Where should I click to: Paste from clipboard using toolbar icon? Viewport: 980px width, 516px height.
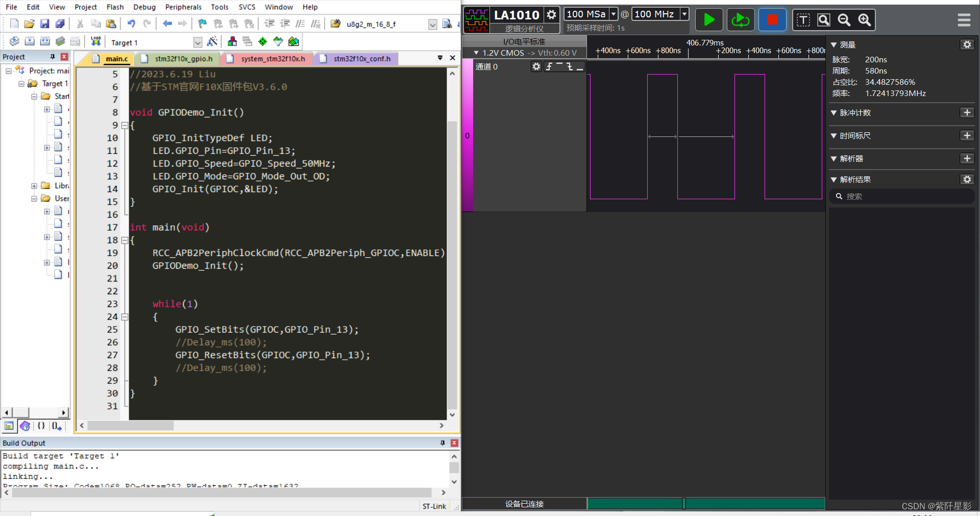[x=111, y=24]
